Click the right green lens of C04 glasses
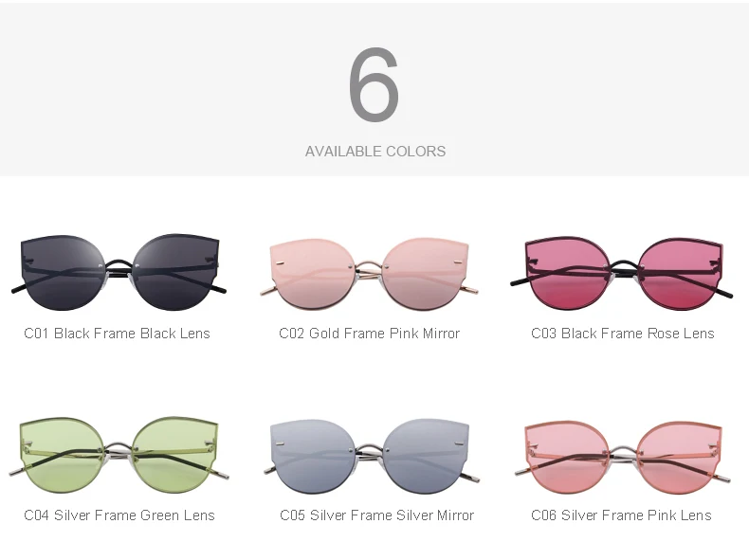Viewport: 749px width, 560px height. pyautogui.click(x=174, y=455)
